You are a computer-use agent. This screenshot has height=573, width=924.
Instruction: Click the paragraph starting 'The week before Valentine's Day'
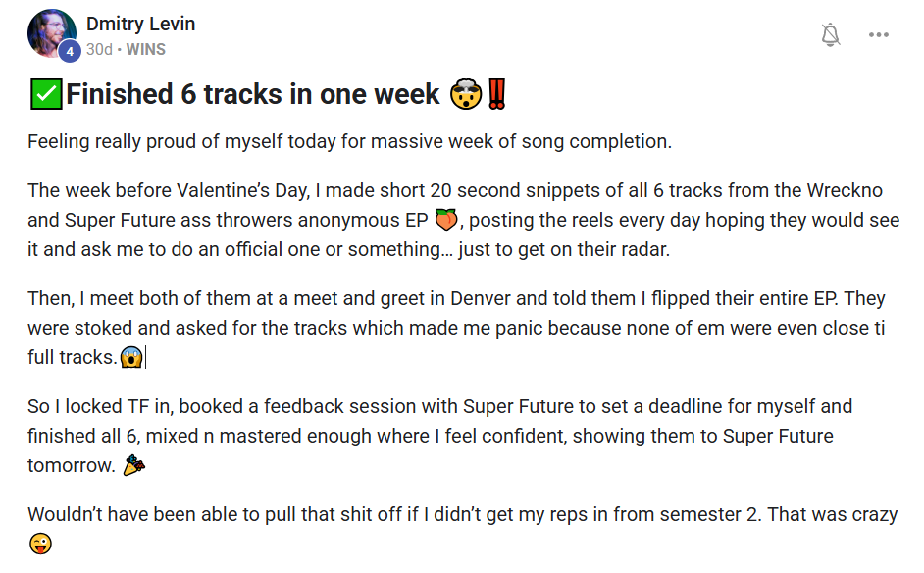[461, 220]
